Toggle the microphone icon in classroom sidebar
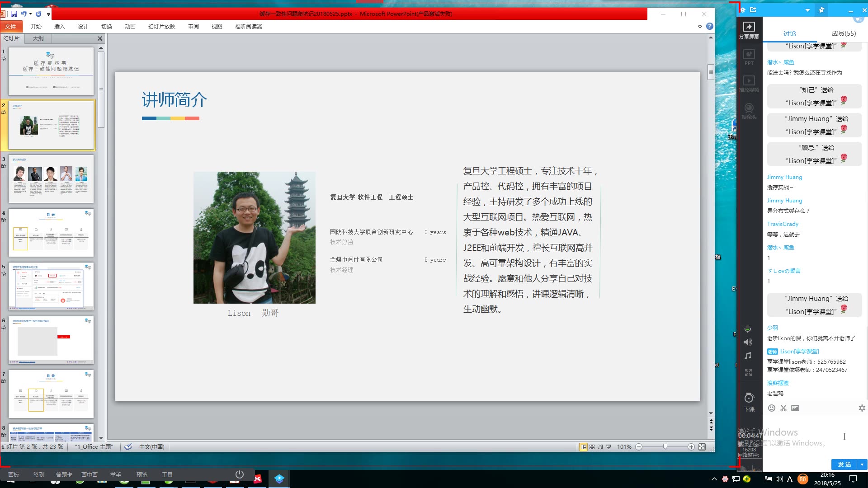Viewport: 868px width, 488px height. pos(748,328)
